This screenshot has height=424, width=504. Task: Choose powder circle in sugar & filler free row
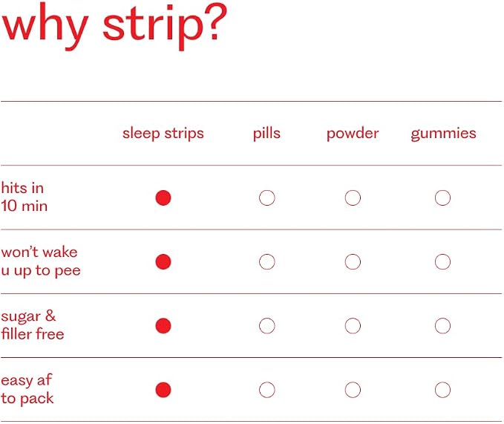pyautogui.click(x=353, y=326)
